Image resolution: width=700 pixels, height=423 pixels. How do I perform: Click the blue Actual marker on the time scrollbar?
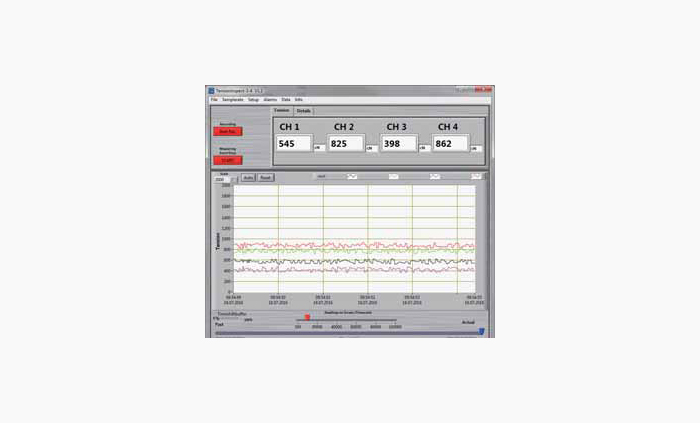point(481,331)
